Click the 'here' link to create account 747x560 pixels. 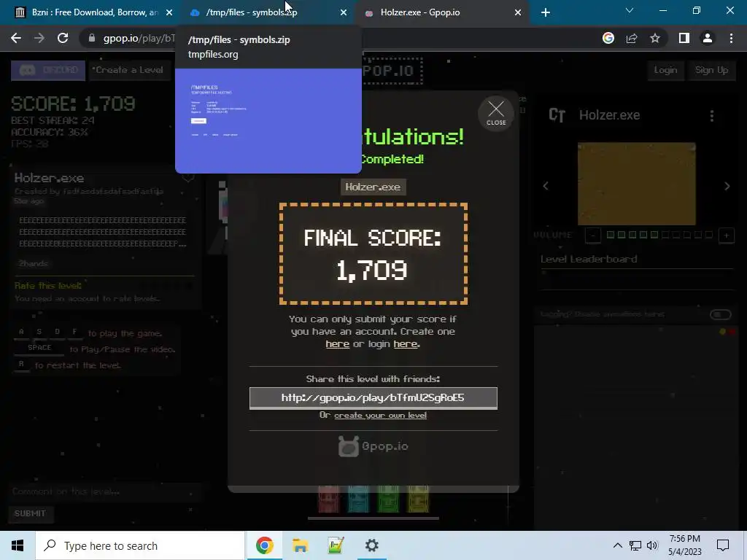pyautogui.click(x=337, y=344)
